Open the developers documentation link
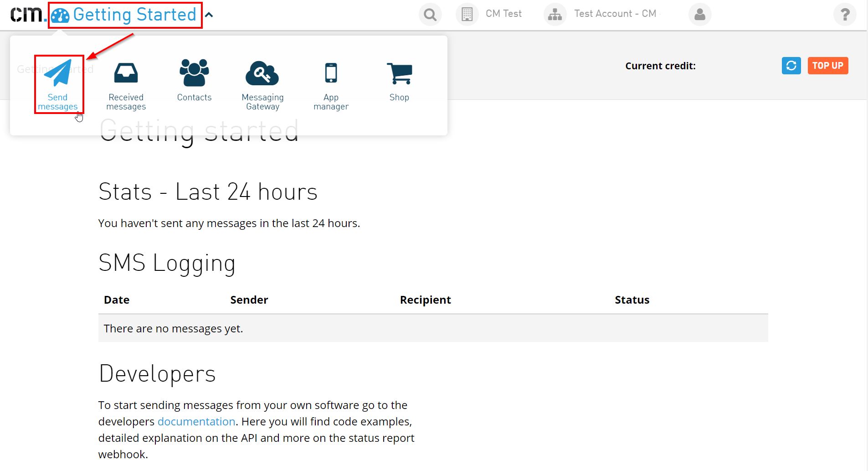This screenshot has height=471, width=868. [196, 421]
